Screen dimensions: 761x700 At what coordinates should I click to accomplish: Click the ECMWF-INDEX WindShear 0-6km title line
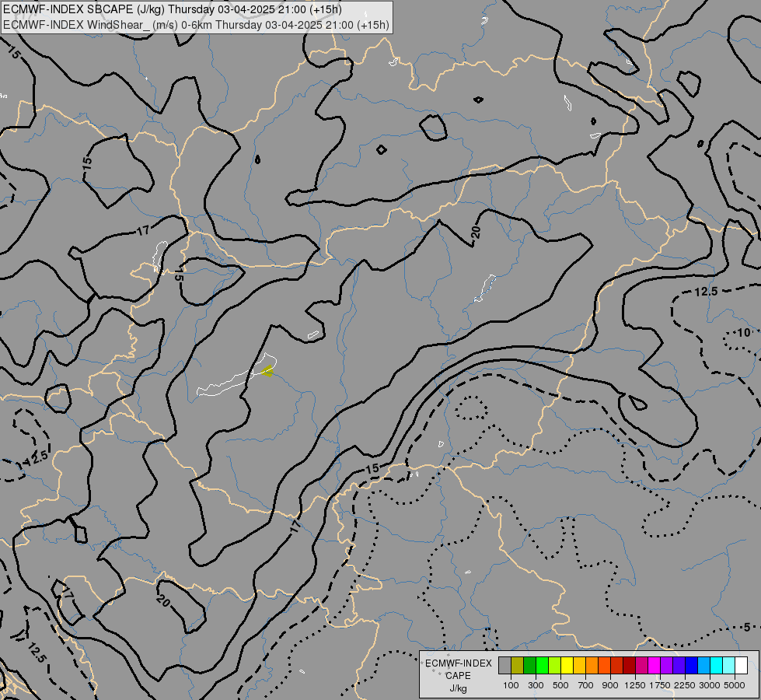196,25
